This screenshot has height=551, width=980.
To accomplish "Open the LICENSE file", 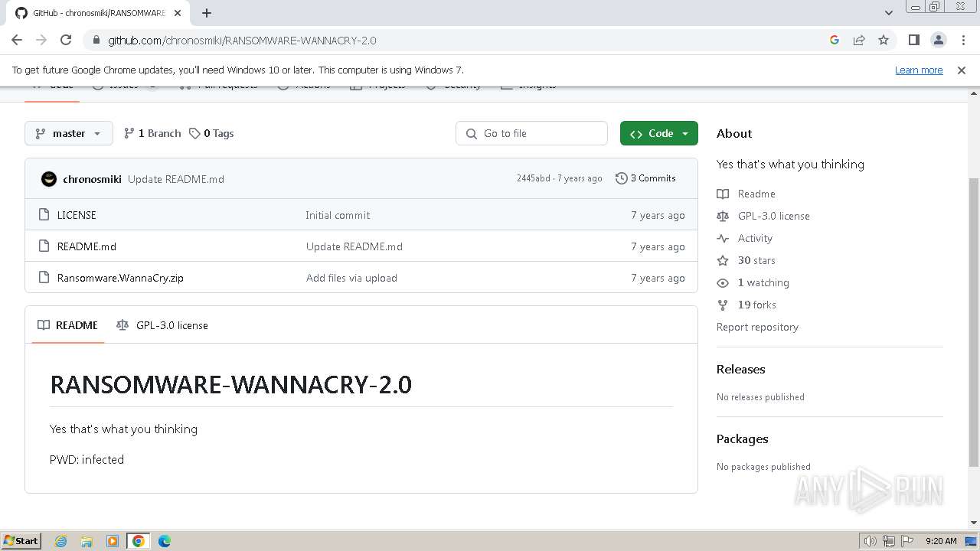I will (x=77, y=215).
